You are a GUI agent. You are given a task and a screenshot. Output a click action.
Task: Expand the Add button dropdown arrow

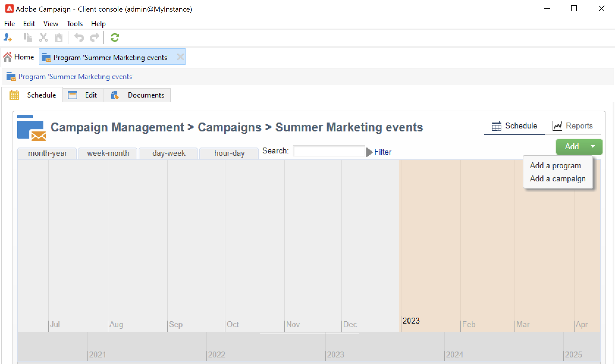pos(592,146)
